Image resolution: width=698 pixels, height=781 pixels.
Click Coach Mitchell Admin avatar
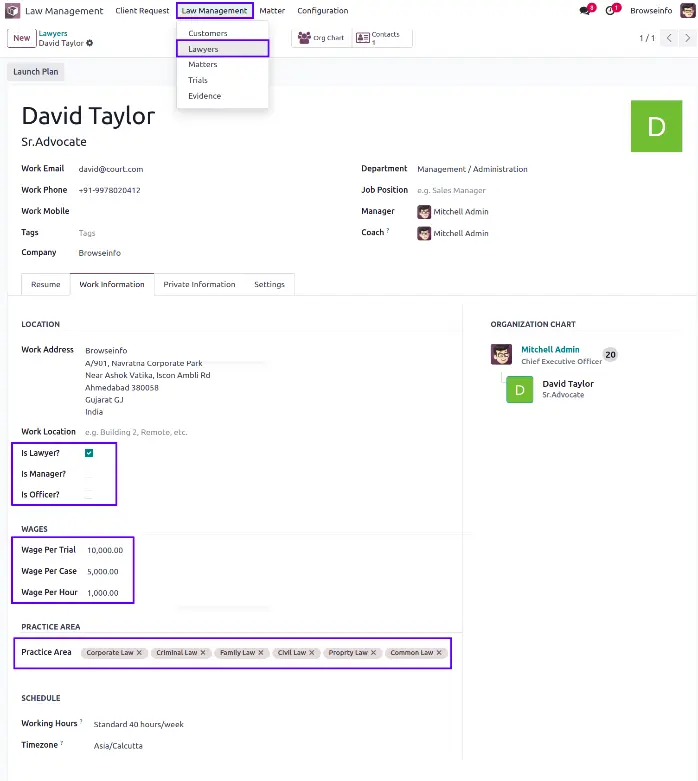coord(424,233)
